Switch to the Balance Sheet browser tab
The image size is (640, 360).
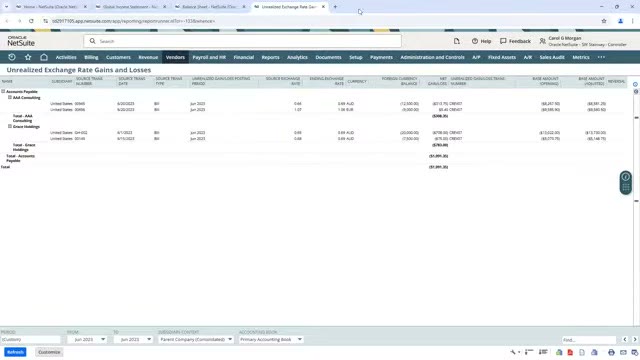[x=210, y=7]
